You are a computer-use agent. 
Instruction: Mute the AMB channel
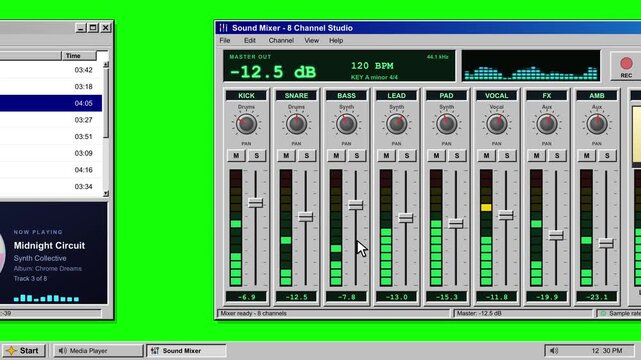(x=587, y=156)
